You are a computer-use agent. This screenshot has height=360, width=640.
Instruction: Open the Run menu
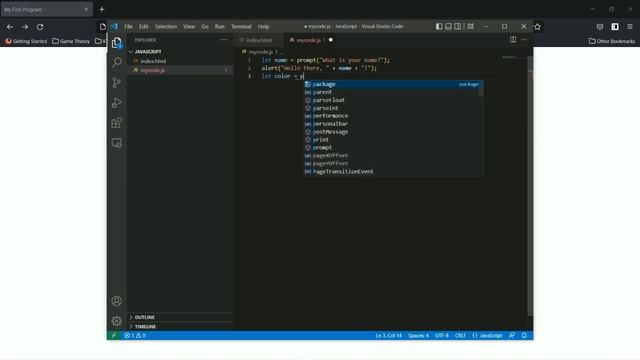[220, 27]
